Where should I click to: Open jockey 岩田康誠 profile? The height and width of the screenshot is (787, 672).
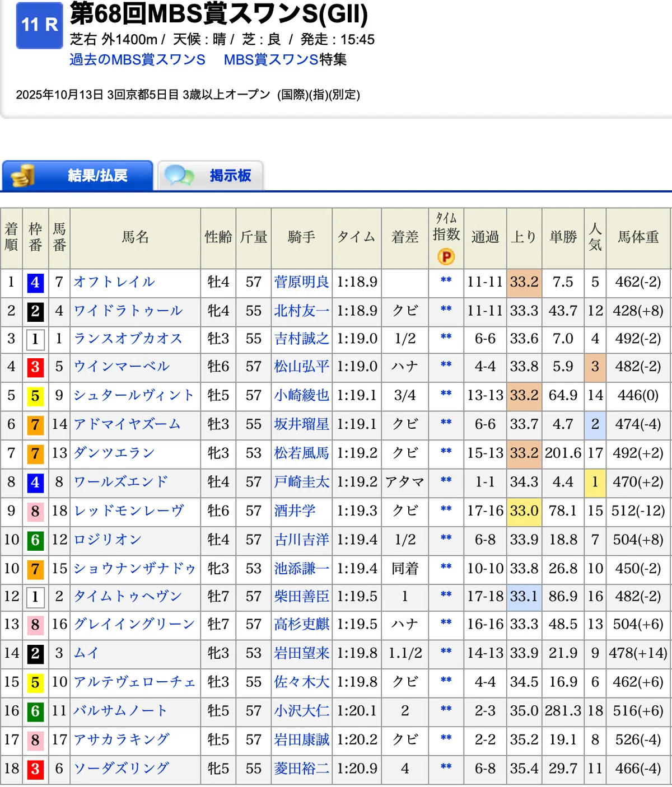pyautogui.click(x=302, y=740)
